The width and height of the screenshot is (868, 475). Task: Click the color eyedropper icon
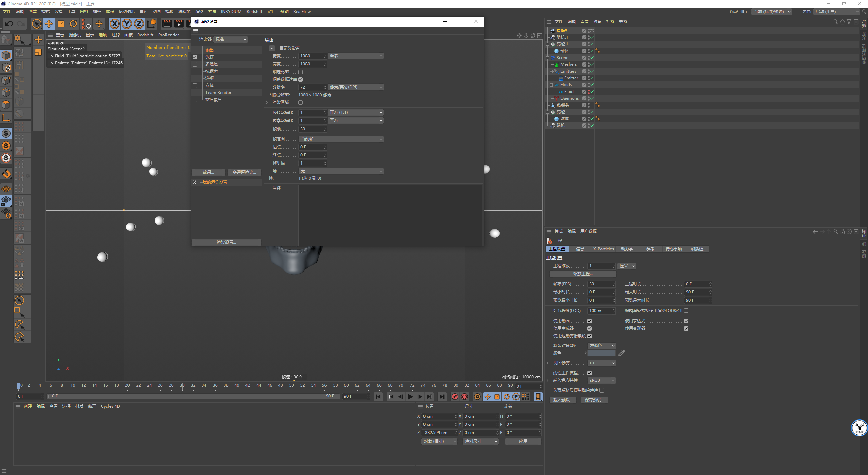tap(622, 353)
